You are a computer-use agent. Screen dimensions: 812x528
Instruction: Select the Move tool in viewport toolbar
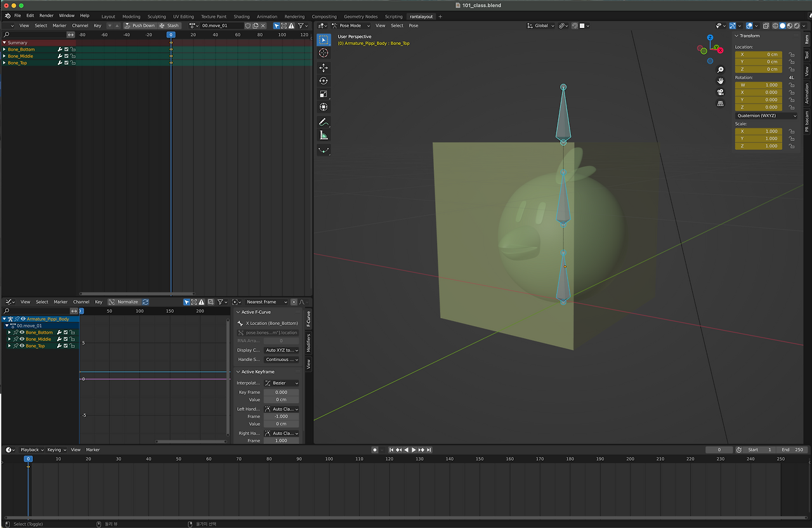click(x=324, y=67)
